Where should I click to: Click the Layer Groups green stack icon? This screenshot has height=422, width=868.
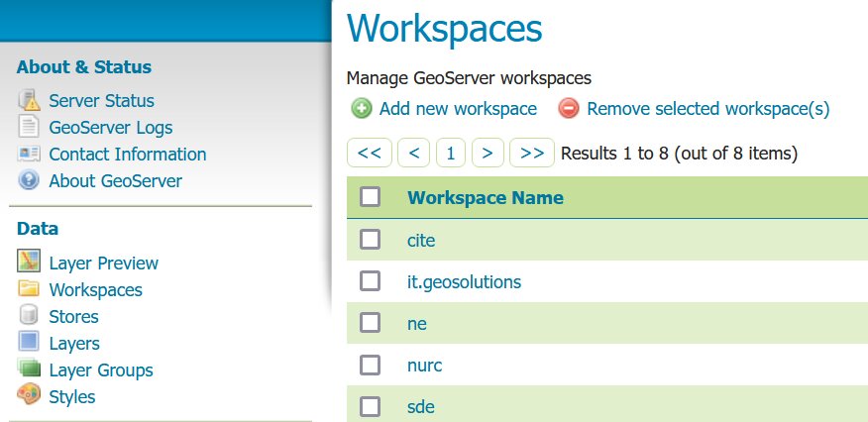[29, 368]
